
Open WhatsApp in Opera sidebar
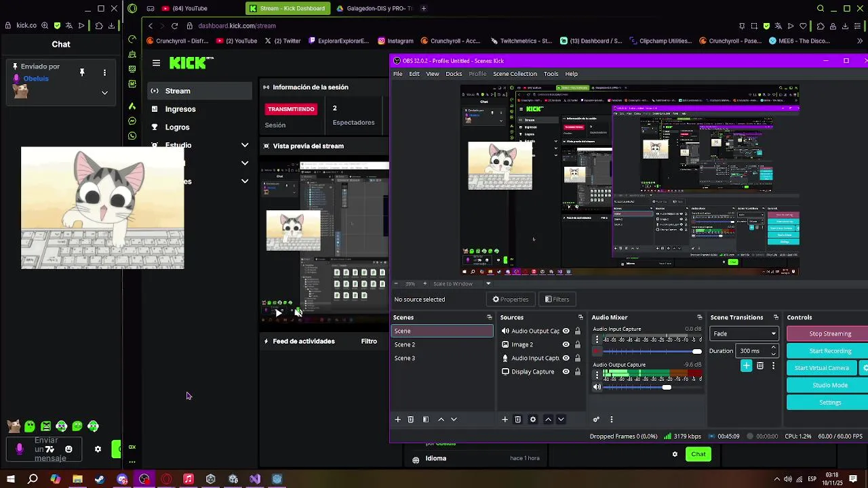pos(132,136)
